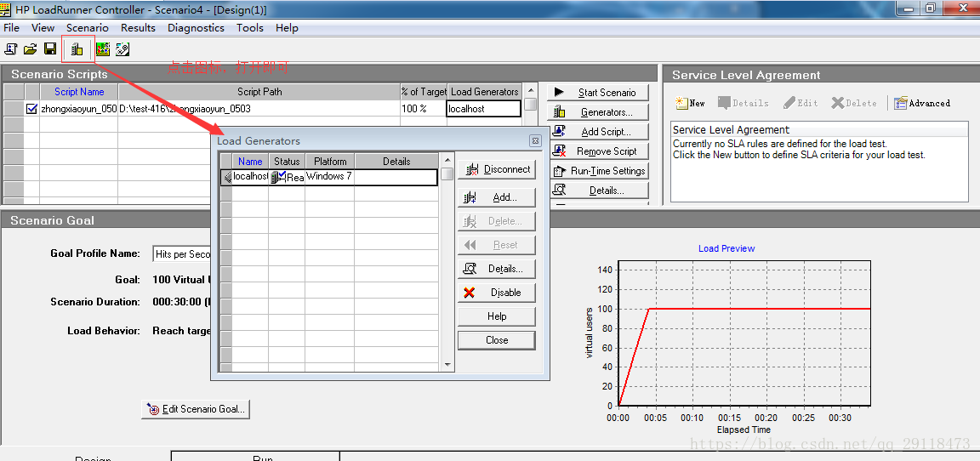This screenshot has height=461, width=980.
Task: Open the Results menu
Action: (138, 27)
